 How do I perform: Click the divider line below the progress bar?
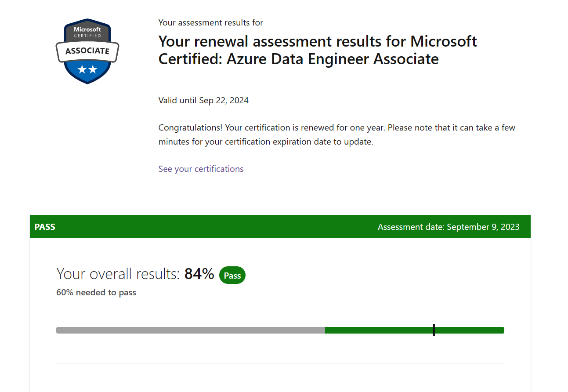coord(280,363)
